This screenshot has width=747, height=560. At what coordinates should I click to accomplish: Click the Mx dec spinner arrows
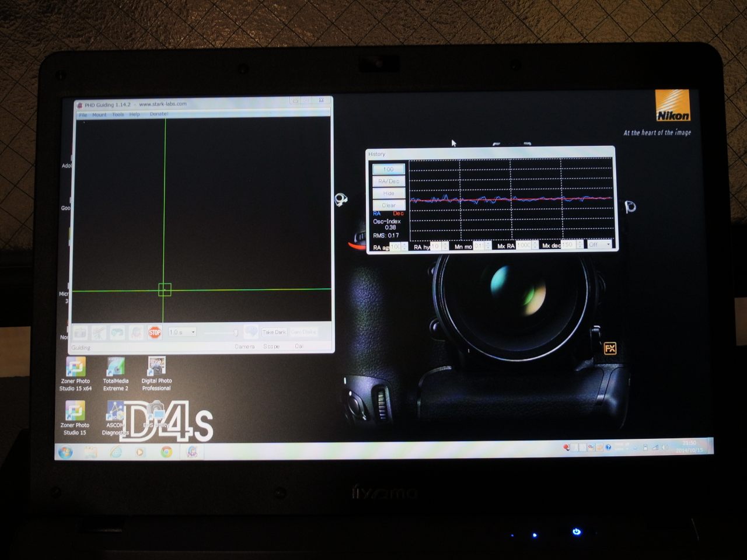tap(580, 244)
